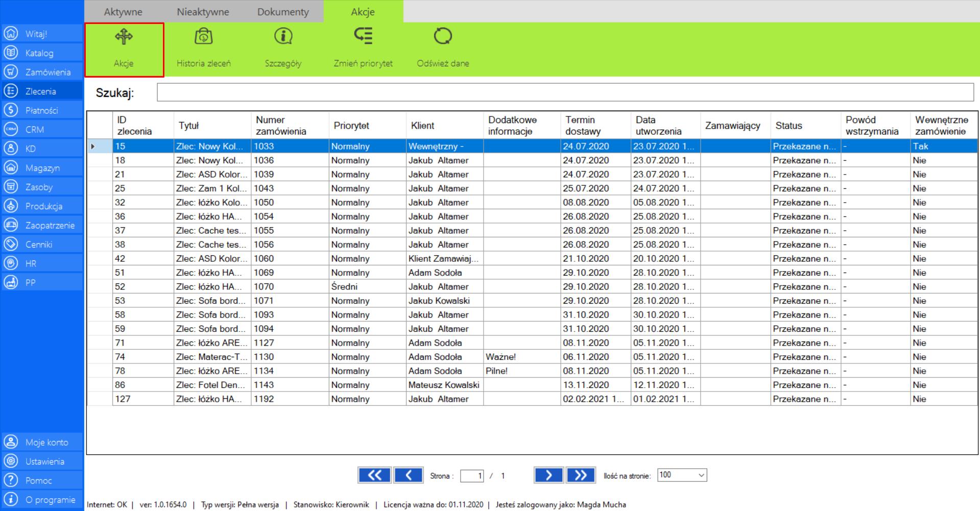Click ID zlecenia 127 cell
This screenshot has width=980, height=511.
click(143, 399)
